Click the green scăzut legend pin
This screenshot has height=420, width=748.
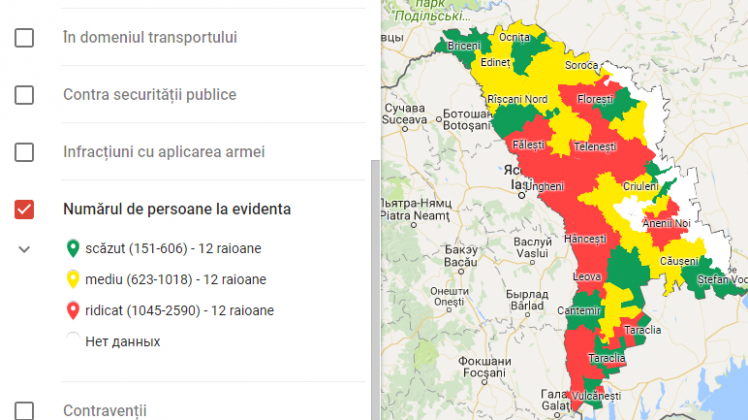[x=73, y=248]
